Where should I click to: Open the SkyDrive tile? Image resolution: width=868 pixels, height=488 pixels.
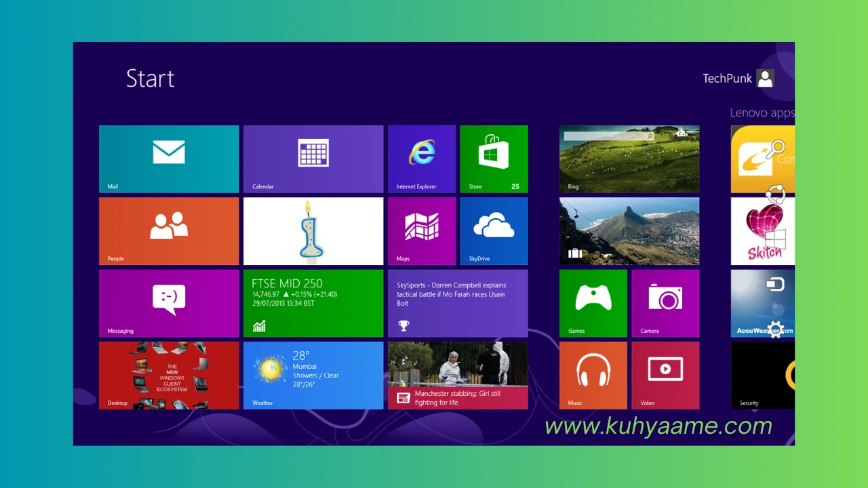tap(494, 231)
